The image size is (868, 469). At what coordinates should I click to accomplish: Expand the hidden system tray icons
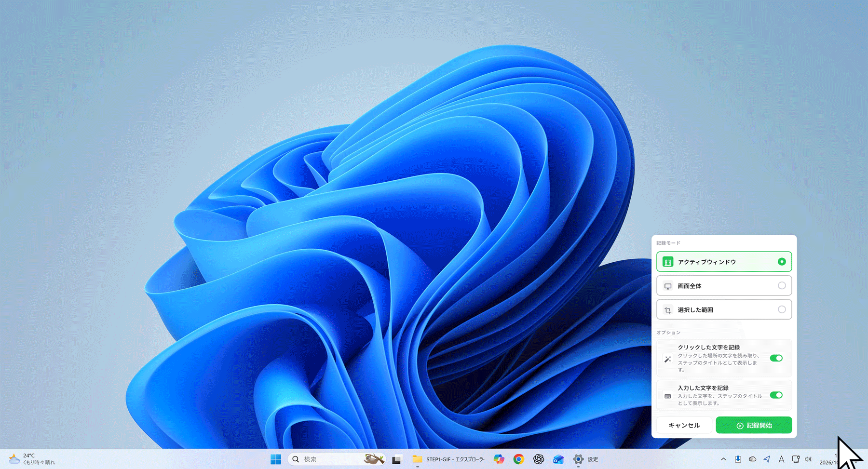coord(723,459)
